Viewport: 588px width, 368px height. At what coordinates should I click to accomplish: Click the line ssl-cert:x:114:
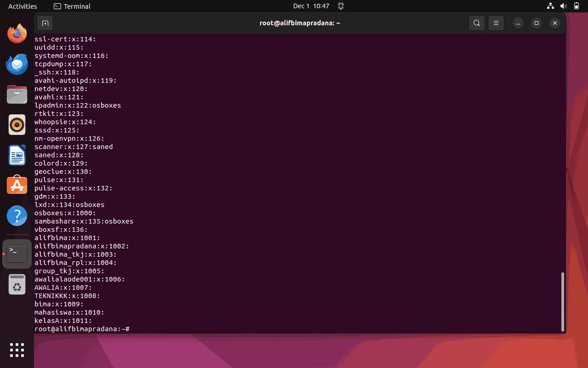click(x=65, y=39)
